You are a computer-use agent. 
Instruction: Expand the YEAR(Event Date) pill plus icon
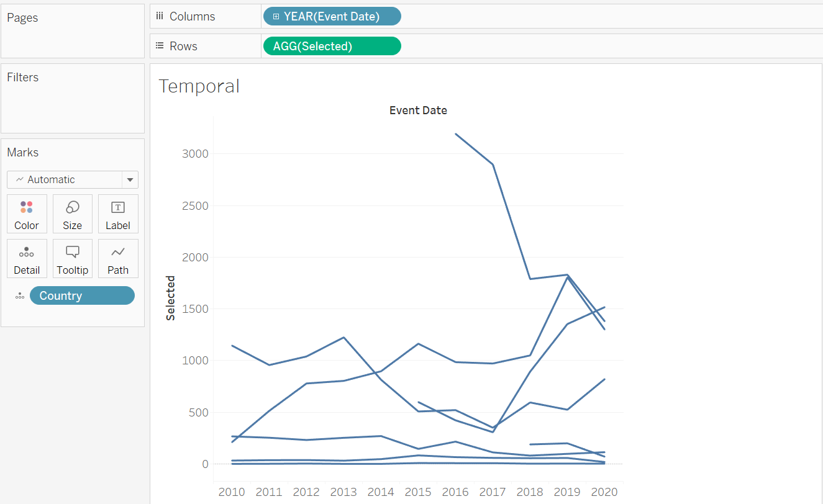click(x=276, y=17)
